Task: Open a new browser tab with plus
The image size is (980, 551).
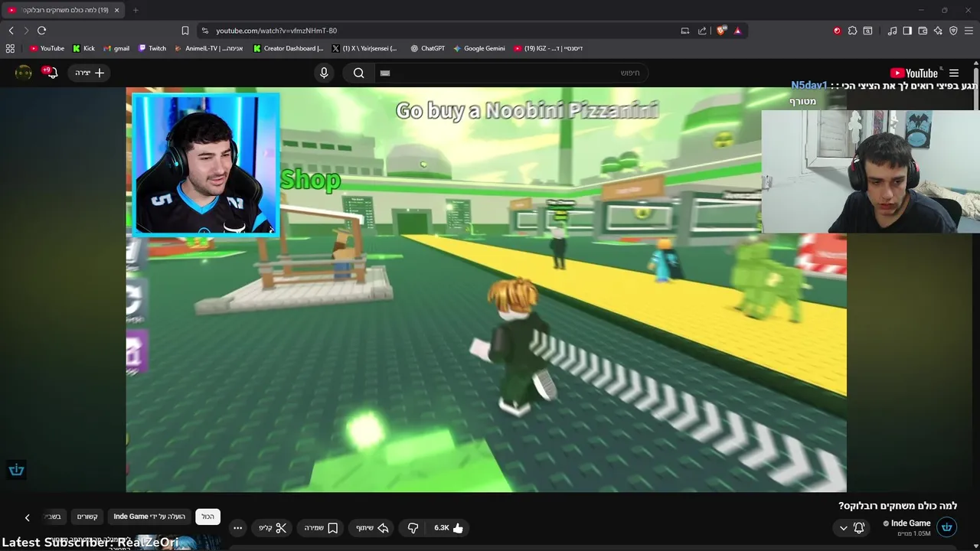Action: point(136,10)
